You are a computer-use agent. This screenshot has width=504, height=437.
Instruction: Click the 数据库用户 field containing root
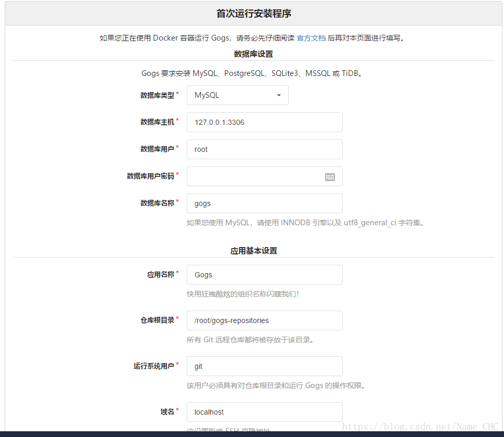[x=265, y=149]
